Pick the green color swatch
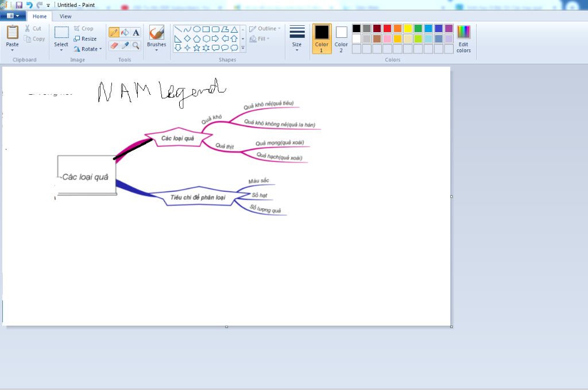588x390 pixels. pos(418,29)
